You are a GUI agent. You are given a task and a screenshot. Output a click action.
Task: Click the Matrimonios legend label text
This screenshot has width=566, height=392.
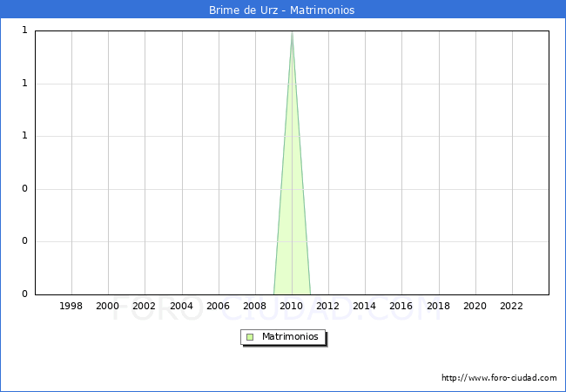pyautogui.click(x=291, y=337)
